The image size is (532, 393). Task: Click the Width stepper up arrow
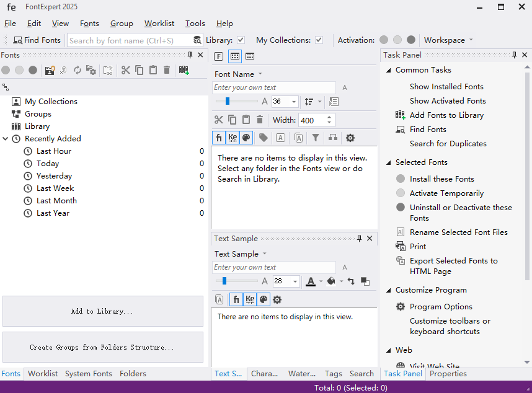(329, 117)
